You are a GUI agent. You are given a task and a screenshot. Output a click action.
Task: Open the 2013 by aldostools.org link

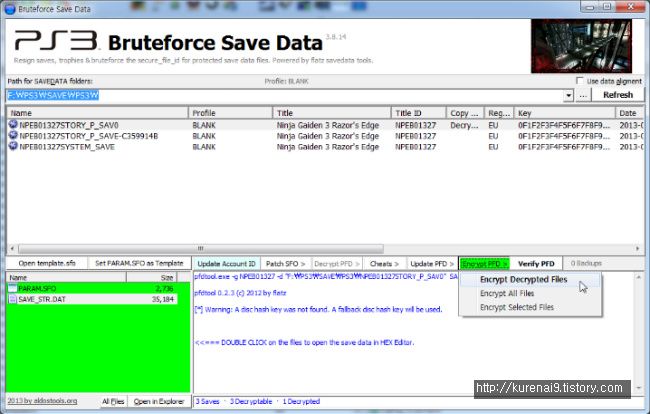(x=42, y=401)
